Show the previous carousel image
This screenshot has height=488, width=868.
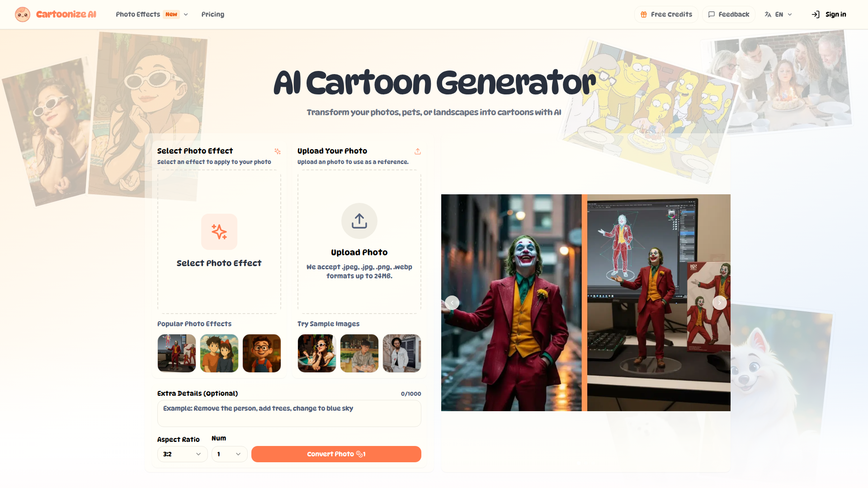[x=452, y=303]
